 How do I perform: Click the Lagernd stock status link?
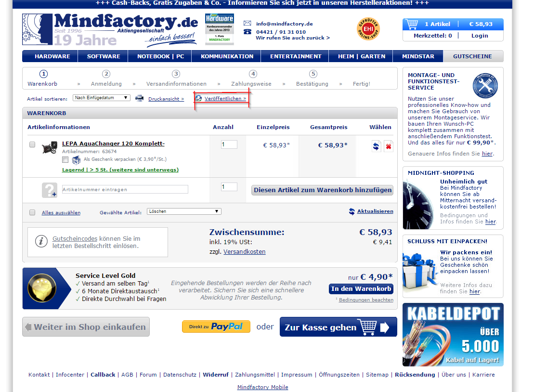(x=120, y=170)
